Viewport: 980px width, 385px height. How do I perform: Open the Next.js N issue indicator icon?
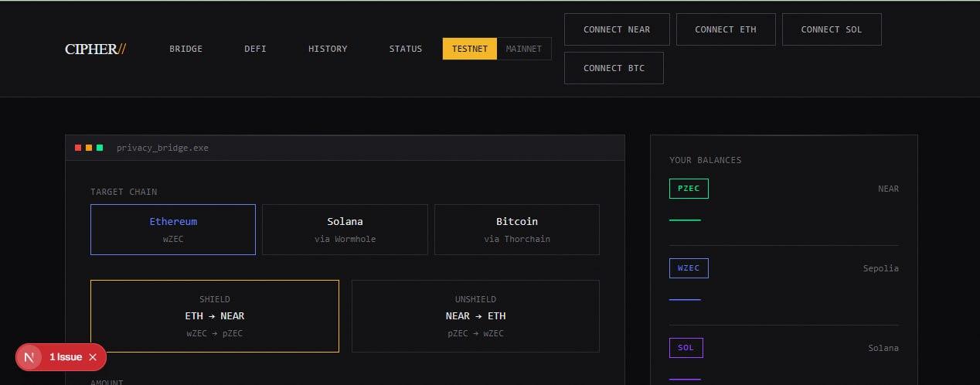[30, 357]
